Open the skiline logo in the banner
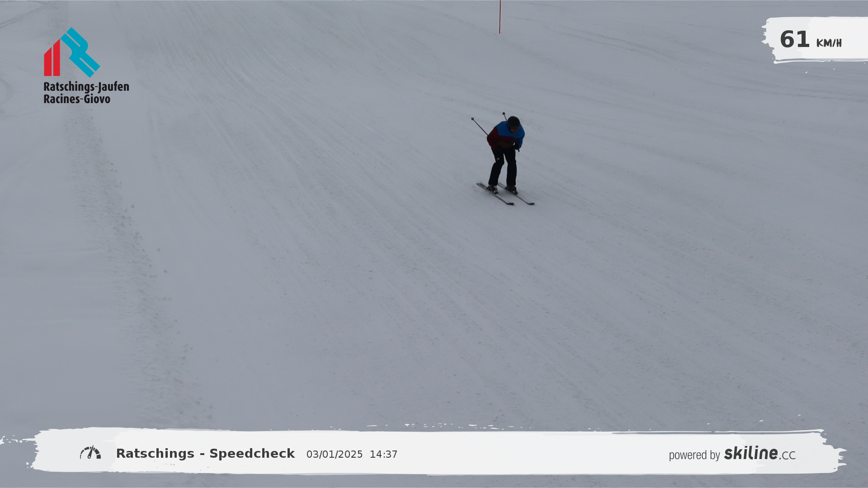 (x=750, y=453)
